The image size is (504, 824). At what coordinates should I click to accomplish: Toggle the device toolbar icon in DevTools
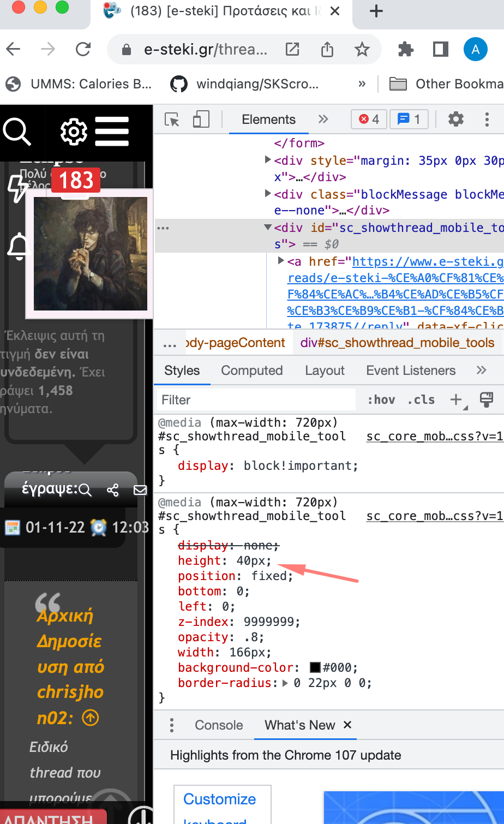(201, 120)
